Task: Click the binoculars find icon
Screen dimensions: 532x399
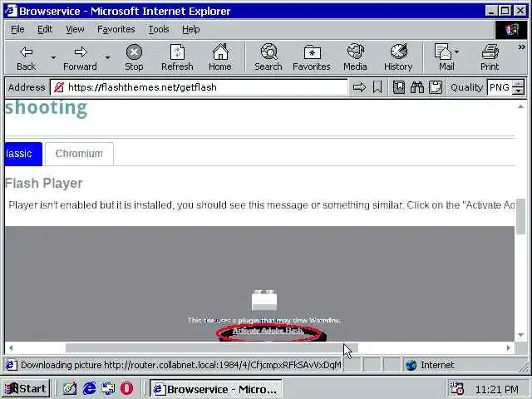Action: 417,87
